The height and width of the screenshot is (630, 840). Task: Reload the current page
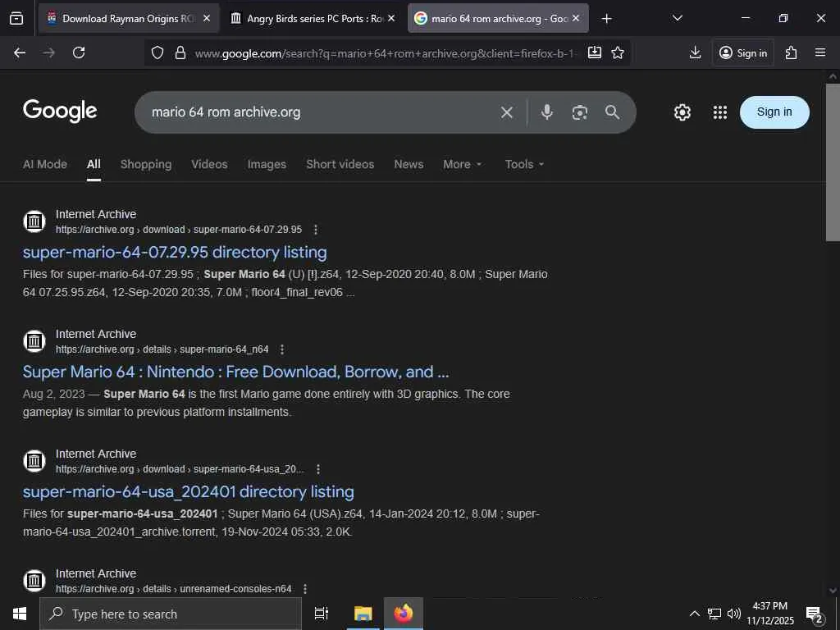click(79, 52)
